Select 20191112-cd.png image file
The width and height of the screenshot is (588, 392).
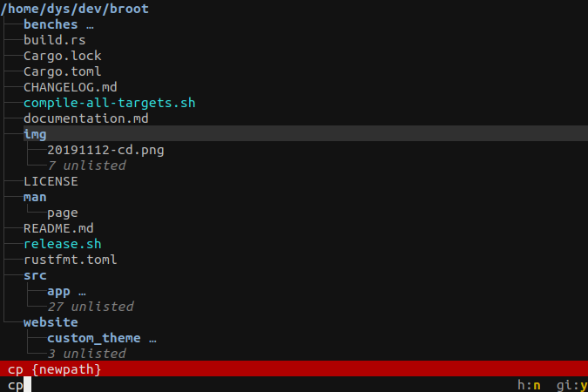point(105,150)
